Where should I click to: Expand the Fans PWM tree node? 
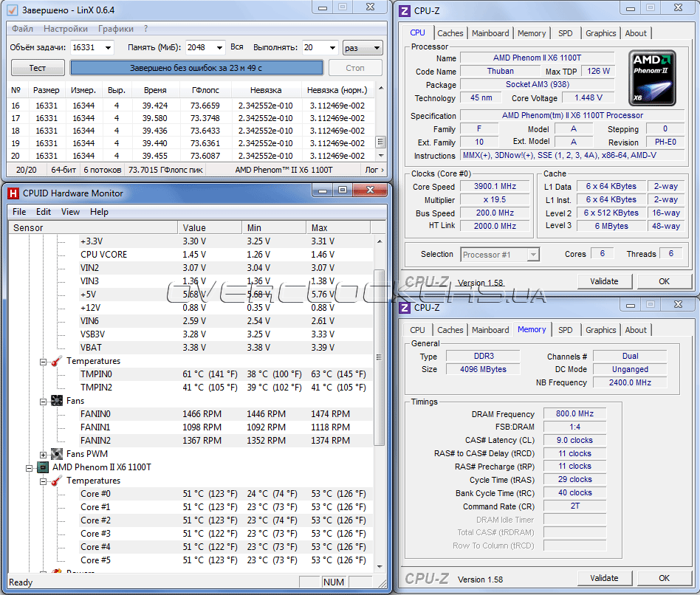[x=44, y=454]
